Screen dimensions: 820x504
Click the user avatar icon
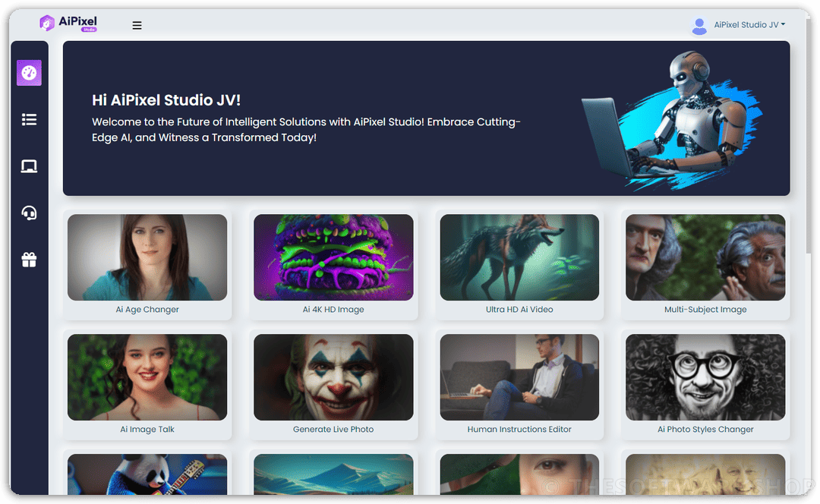pyautogui.click(x=699, y=26)
